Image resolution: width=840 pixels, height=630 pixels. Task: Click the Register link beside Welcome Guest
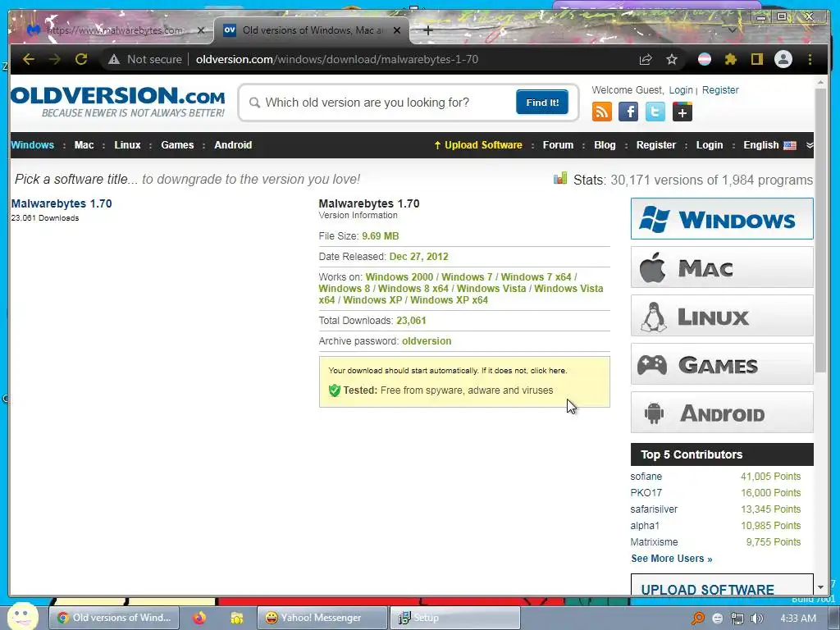coord(720,90)
